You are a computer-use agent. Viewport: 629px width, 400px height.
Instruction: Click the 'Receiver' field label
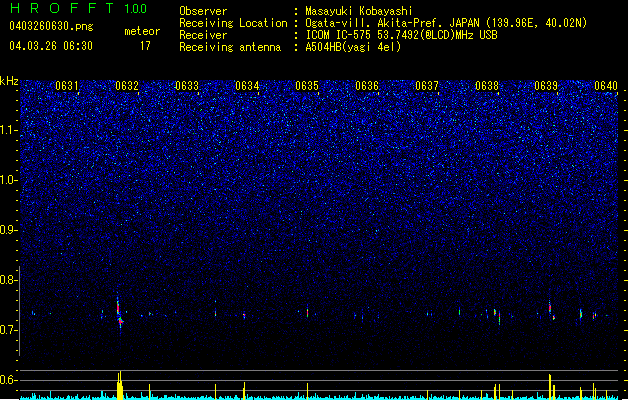(x=203, y=35)
